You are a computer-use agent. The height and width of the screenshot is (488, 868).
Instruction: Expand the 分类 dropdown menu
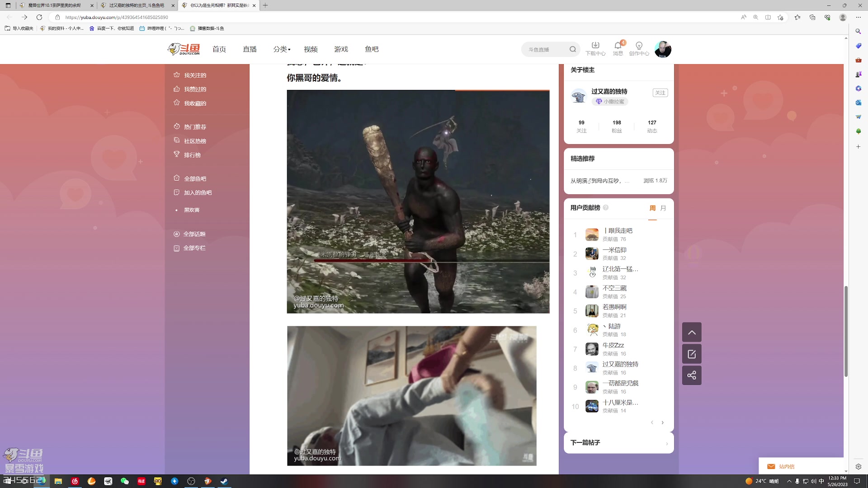(x=282, y=49)
